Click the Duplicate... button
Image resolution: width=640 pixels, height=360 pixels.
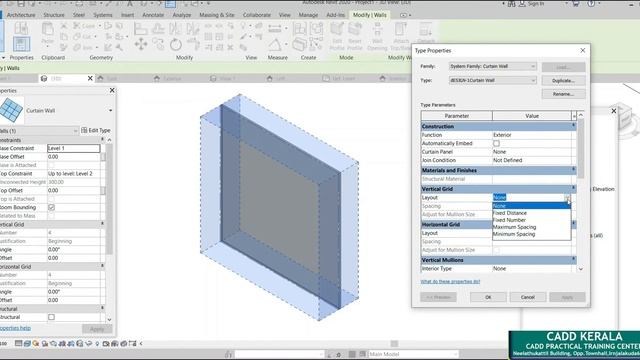point(563,80)
